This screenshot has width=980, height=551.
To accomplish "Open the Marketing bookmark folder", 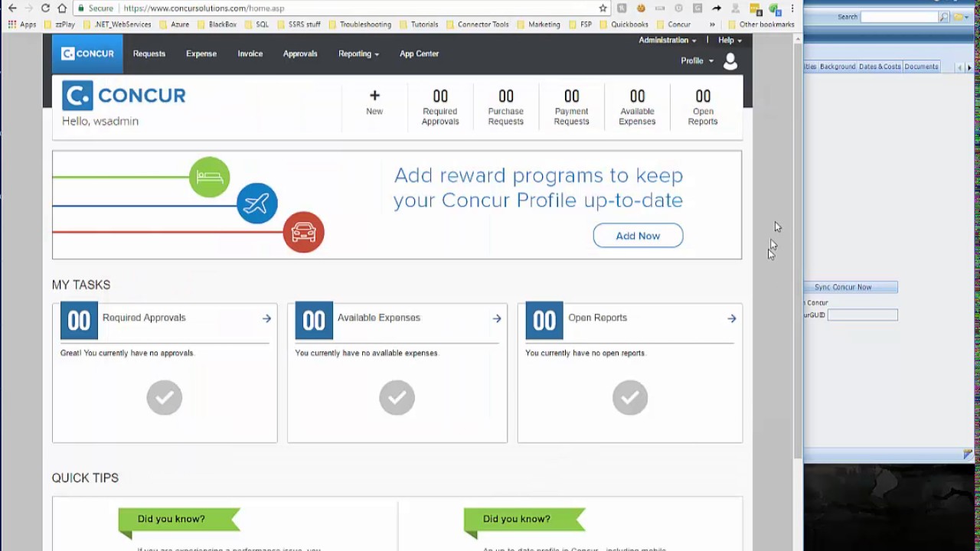I will (538, 24).
